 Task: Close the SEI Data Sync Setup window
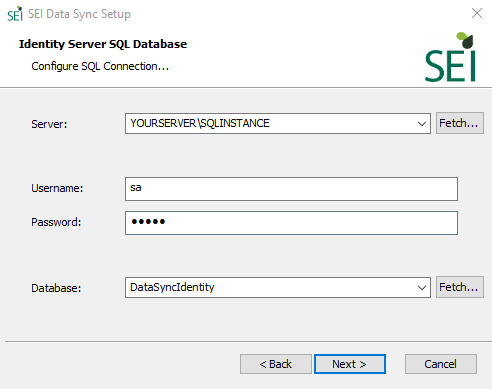coord(477,13)
